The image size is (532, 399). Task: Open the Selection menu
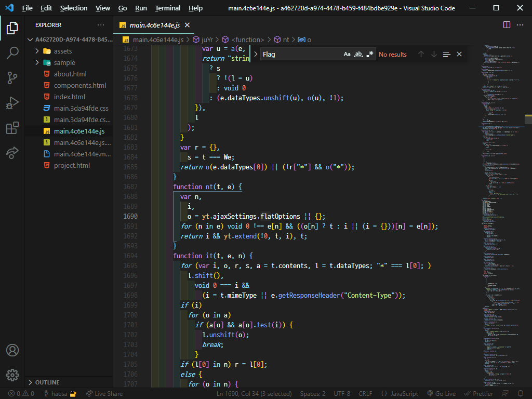tap(74, 8)
